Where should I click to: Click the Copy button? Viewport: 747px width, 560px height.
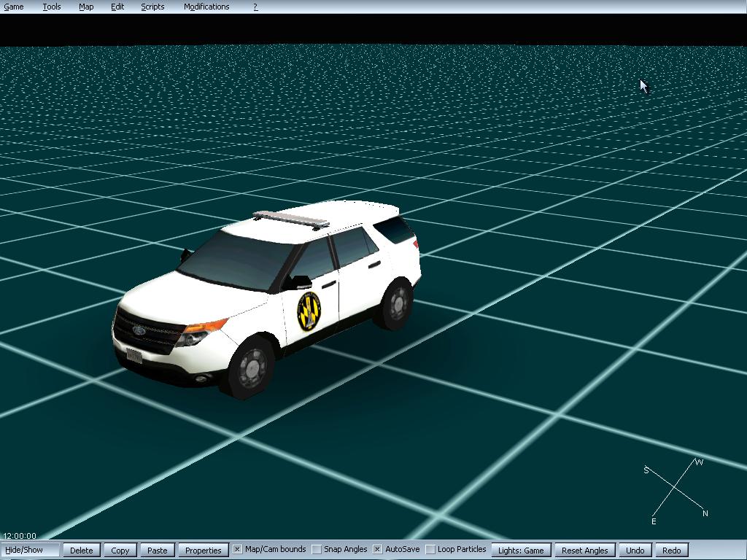120,551
